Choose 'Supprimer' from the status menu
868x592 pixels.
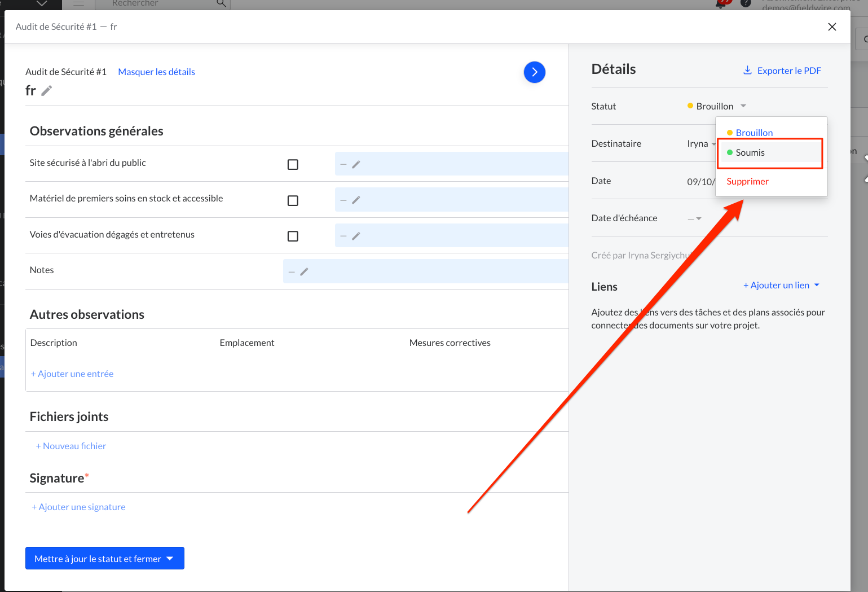(x=747, y=182)
